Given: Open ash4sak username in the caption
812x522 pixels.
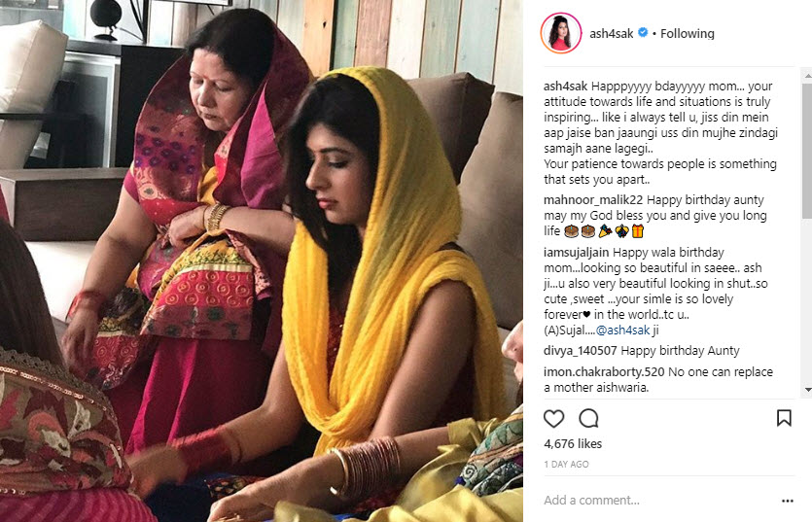Looking at the screenshot, I should click(566, 87).
